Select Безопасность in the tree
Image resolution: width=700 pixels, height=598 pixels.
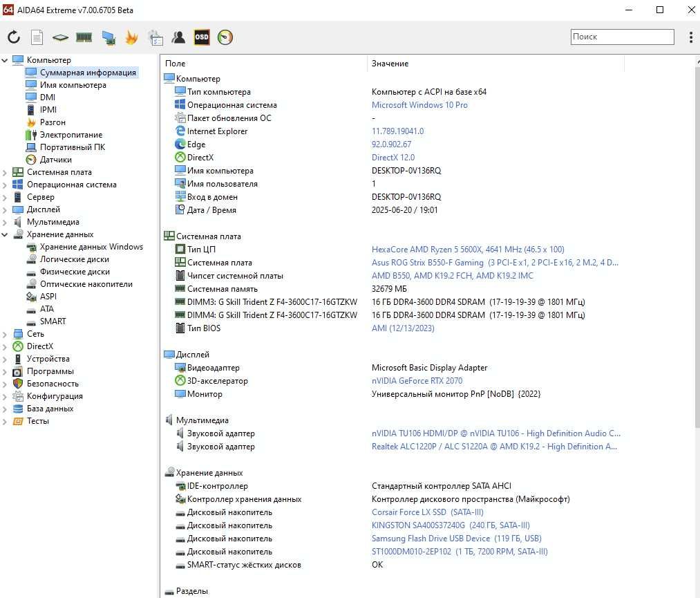(x=53, y=384)
